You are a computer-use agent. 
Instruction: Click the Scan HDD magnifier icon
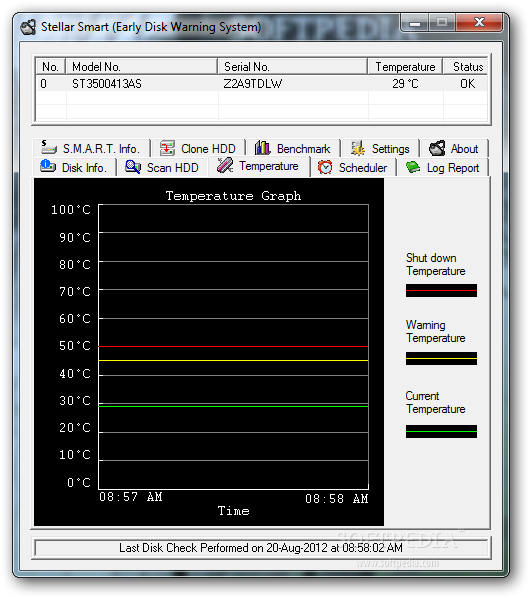(x=133, y=167)
